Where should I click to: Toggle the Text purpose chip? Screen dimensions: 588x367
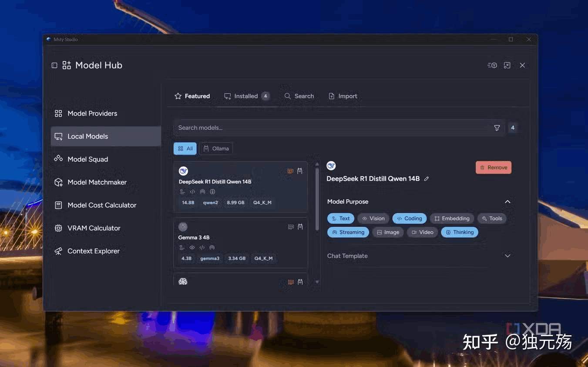coord(341,219)
